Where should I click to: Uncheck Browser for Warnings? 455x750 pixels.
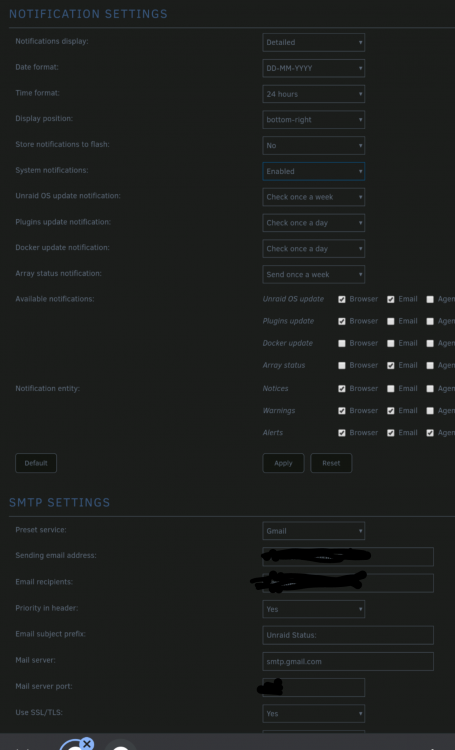click(x=342, y=411)
